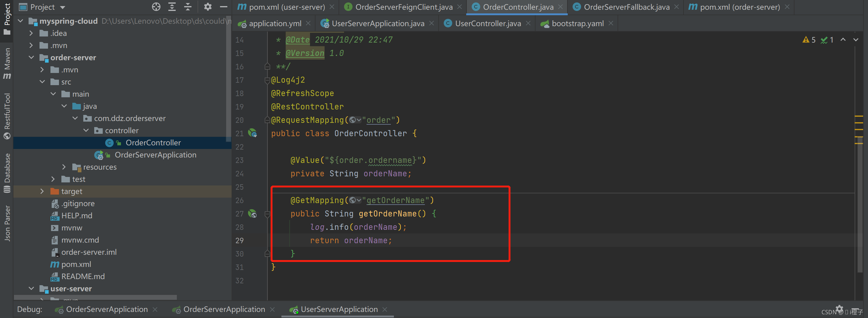The image size is (868, 318).
Task: Select HELP.md file in tree
Action: tap(77, 216)
